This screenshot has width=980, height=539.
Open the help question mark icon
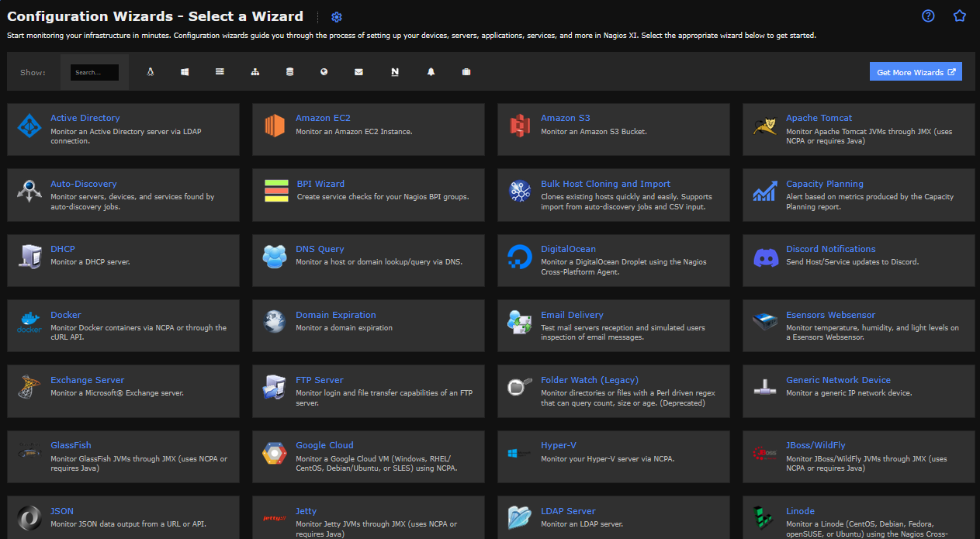click(928, 16)
